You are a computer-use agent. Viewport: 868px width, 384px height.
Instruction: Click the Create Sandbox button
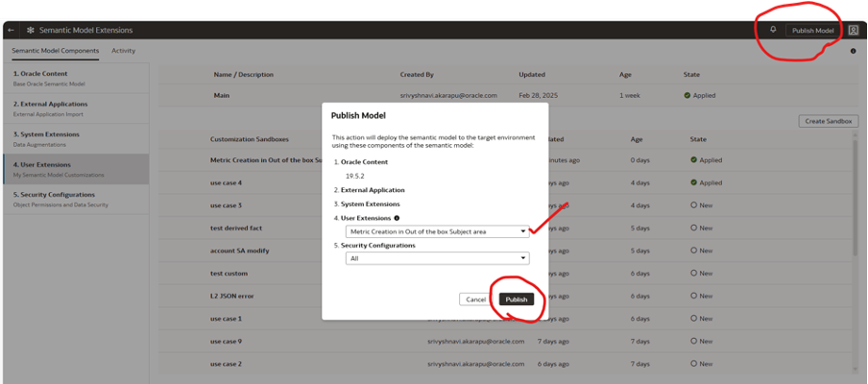[827, 121]
